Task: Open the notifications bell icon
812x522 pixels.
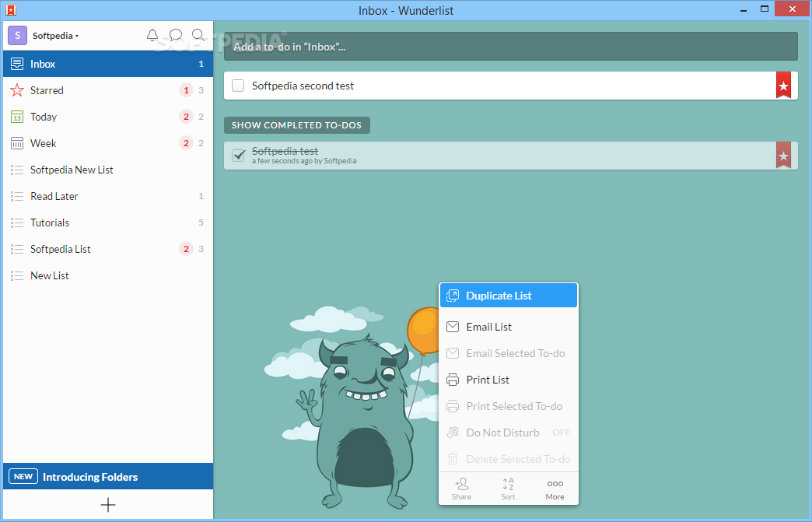Action: [x=152, y=35]
